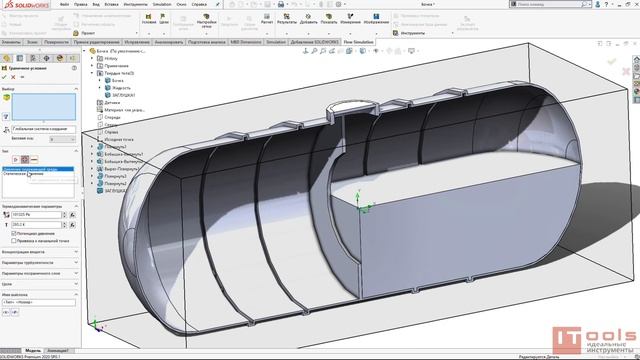
Task: Click temperature field stepper arrows
Action: pyautogui.click(x=64, y=225)
